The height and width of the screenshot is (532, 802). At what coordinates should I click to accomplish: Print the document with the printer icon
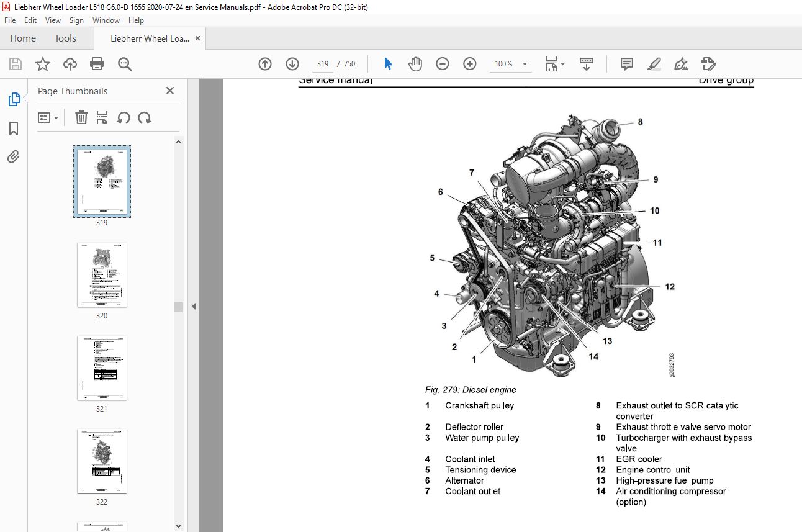pos(97,64)
